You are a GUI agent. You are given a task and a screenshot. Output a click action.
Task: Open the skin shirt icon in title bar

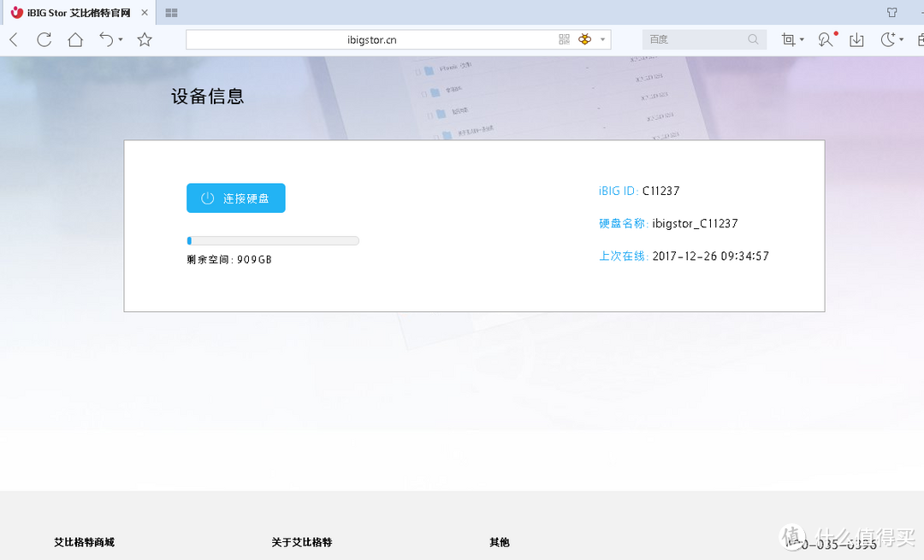891,12
